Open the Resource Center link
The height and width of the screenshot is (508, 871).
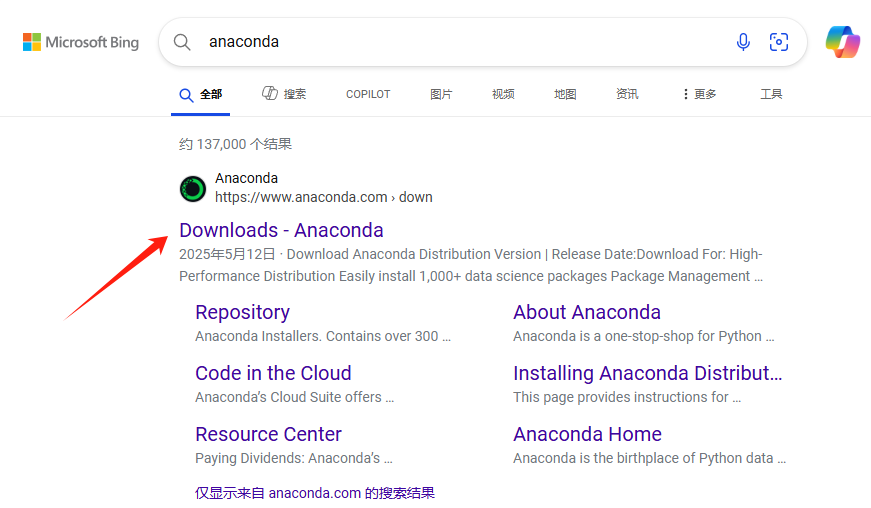point(268,434)
